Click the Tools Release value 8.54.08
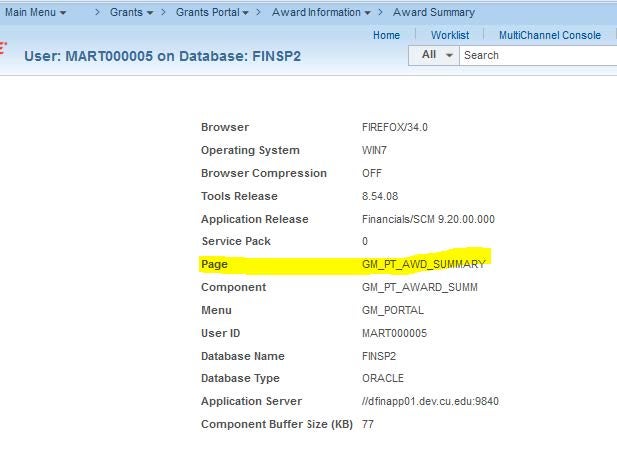 pyautogui.click(x=380, y=196)
